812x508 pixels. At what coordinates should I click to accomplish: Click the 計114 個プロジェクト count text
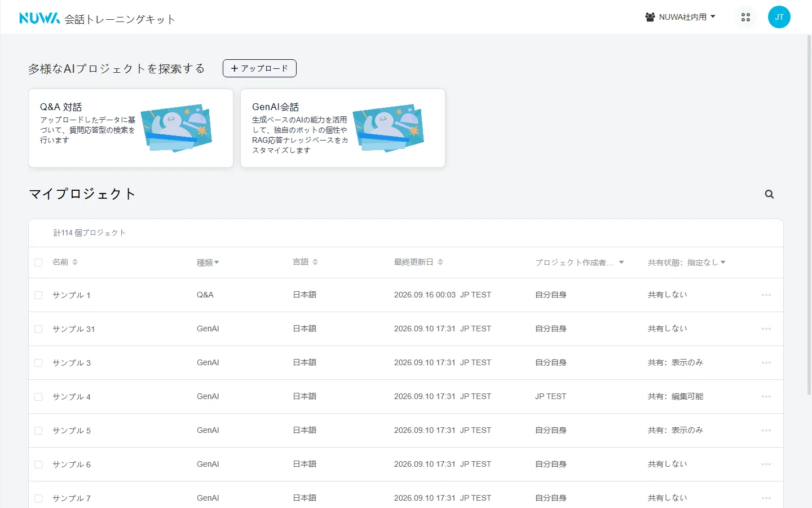pos(90,233)
